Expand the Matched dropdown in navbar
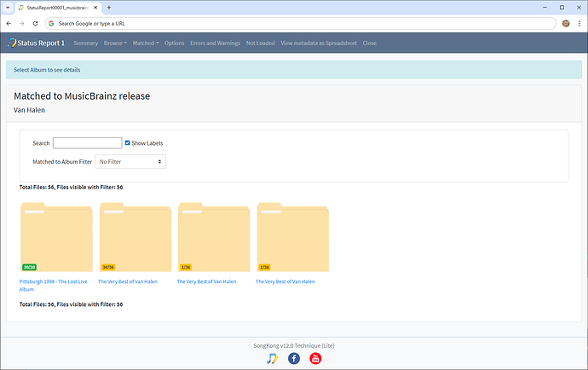This screenshot has width=588, height=370. tap(145, 43)
